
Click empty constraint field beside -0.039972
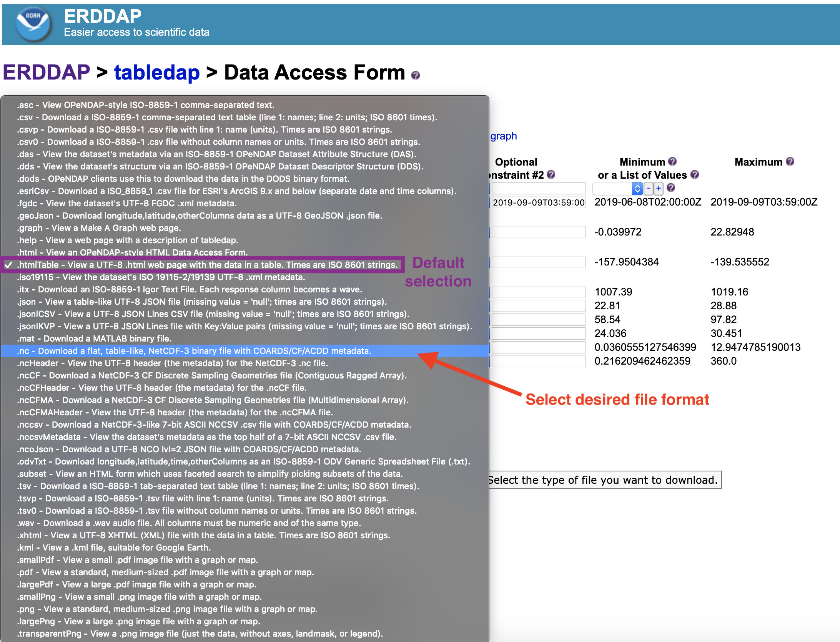click(x=538, y=232)
